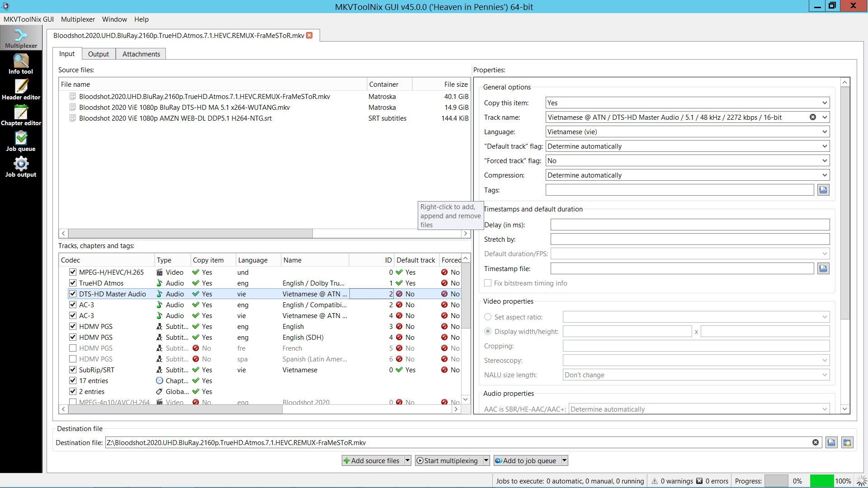Click the chapters icon for 17 entries row
Screen dimensions: 868x488
[160, 380]
